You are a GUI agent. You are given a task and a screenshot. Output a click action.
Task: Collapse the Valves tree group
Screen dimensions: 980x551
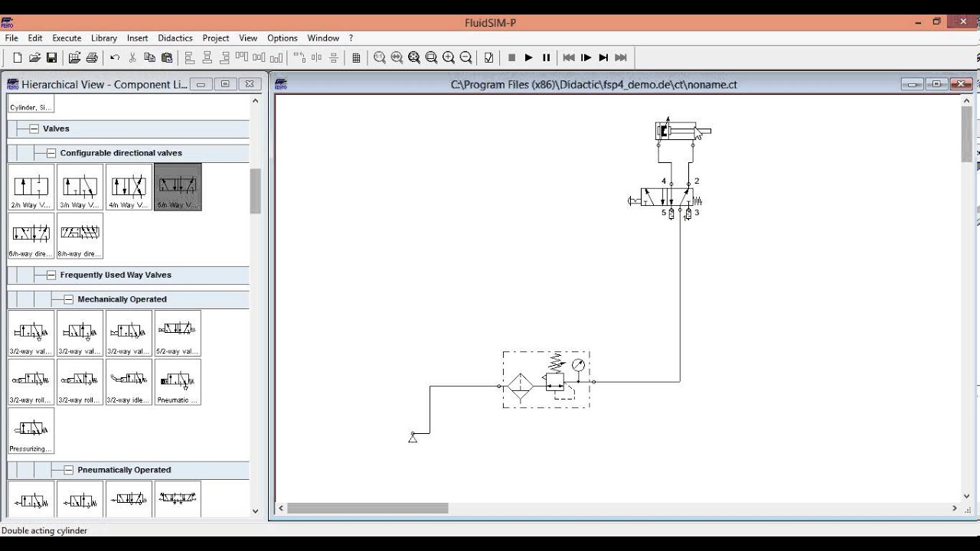click(34, 129)
